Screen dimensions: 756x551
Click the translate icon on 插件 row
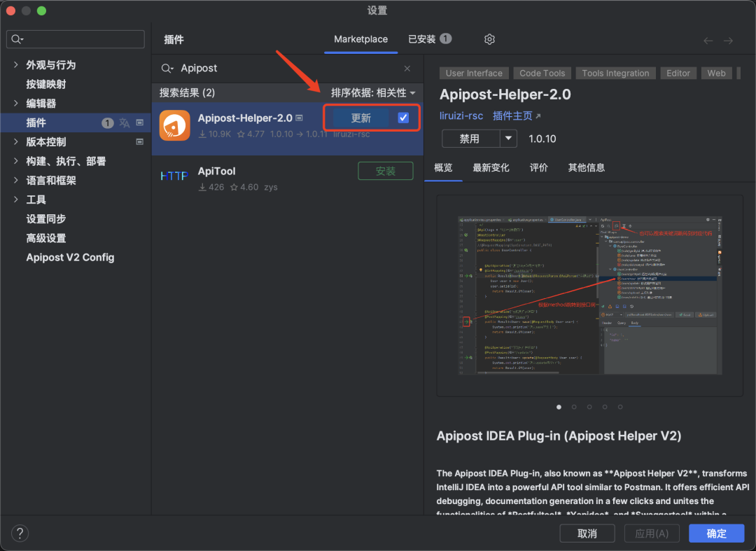125,123
